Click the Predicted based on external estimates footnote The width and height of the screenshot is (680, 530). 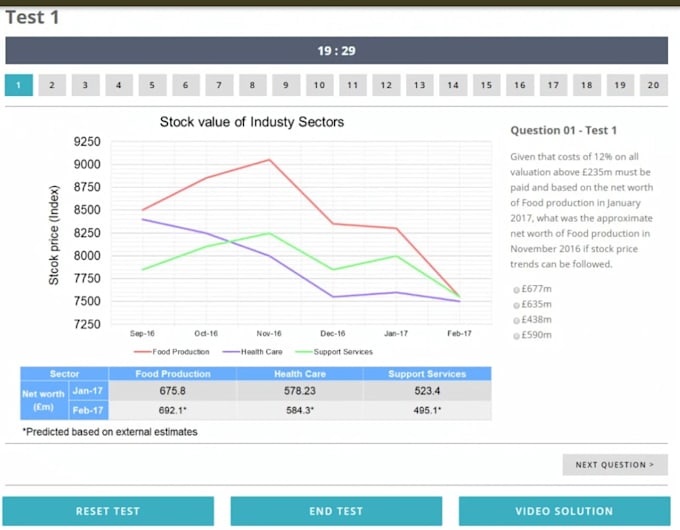110,432
